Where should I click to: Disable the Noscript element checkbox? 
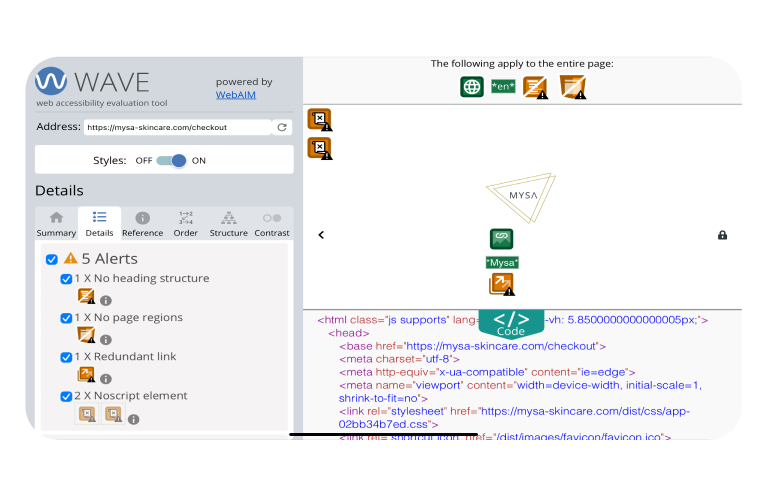67,396
